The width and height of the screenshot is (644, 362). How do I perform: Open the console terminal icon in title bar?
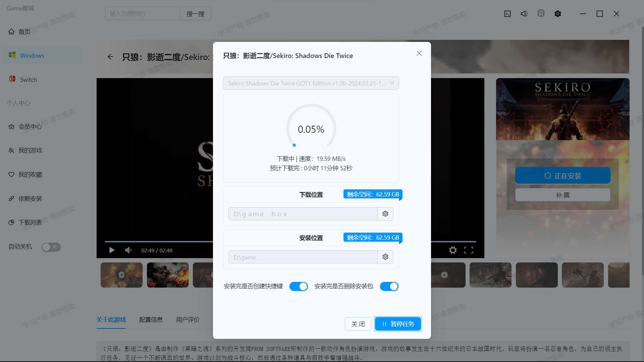[507, 14]
